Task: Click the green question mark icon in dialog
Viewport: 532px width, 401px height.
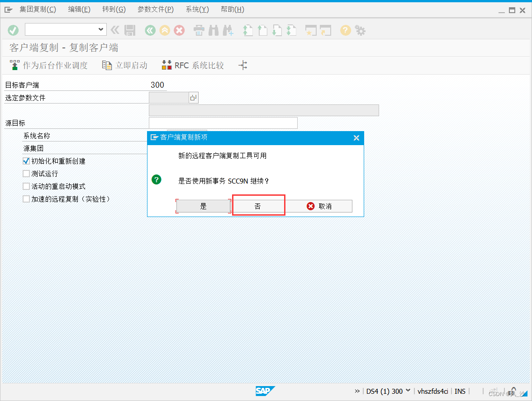Action: (157, 179)
